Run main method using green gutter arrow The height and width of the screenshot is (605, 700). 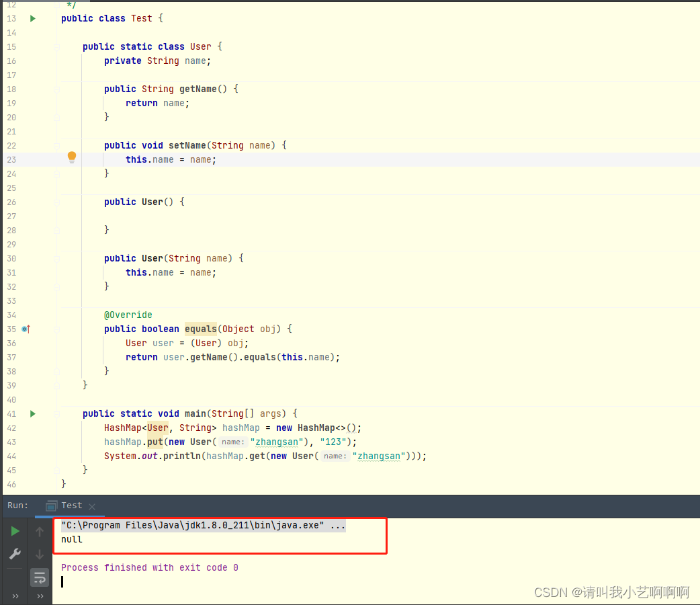click(x=32, y=413)
